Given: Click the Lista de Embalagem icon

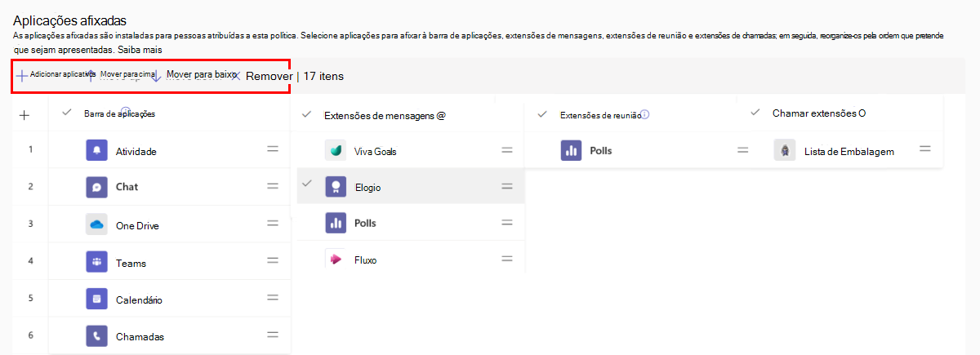Looking at the screenshot, I should (x=785, y=150).
